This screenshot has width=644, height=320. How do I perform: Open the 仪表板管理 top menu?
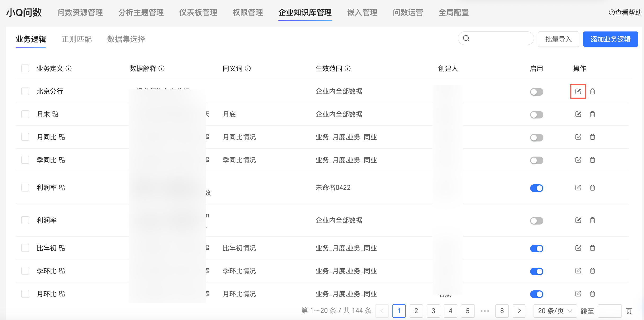coord(198,12)
